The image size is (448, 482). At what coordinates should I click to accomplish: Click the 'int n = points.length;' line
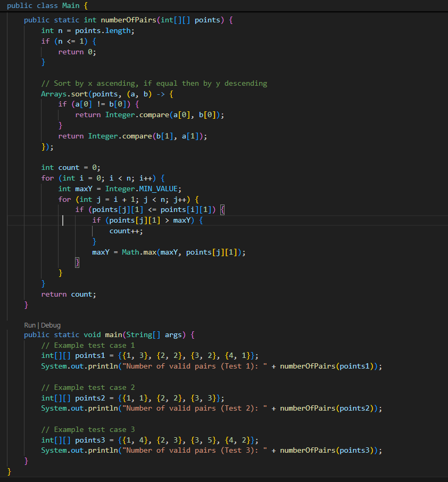click(x=88, y=31)
